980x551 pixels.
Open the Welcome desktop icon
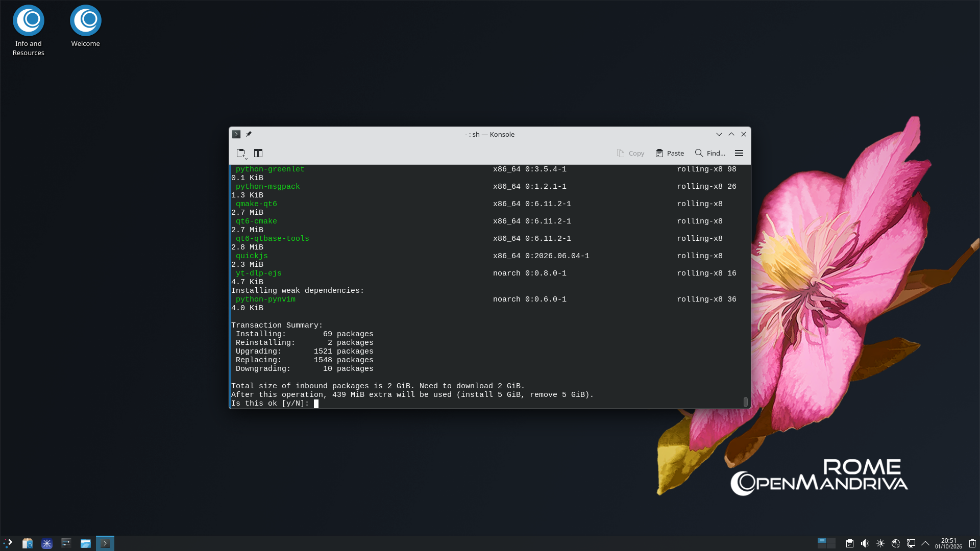click(x=86, y=27)
